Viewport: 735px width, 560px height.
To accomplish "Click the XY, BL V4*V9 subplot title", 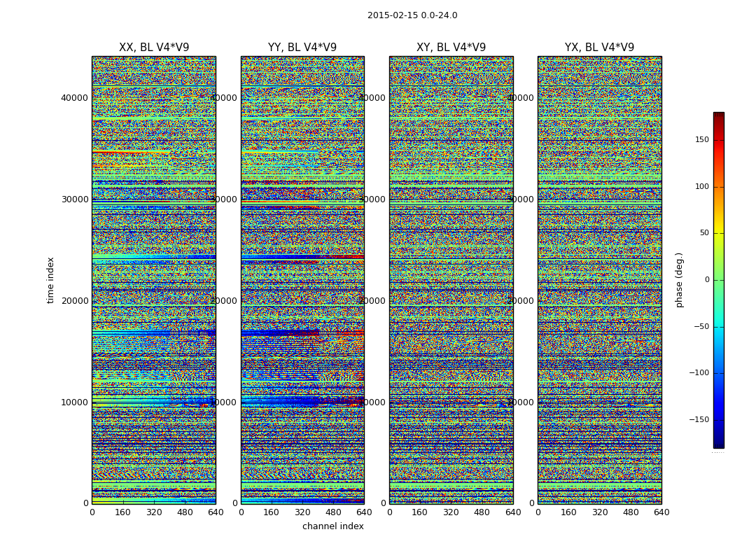I will 451,48.
